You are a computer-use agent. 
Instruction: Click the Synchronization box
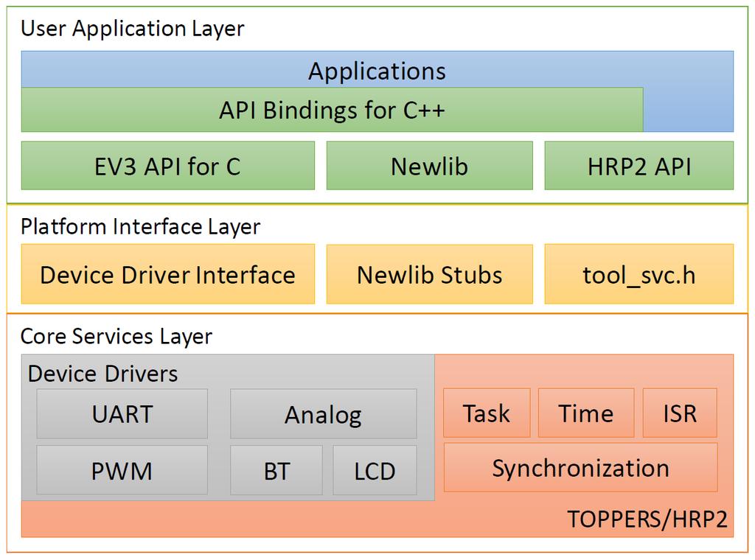[x=581, y=468]
